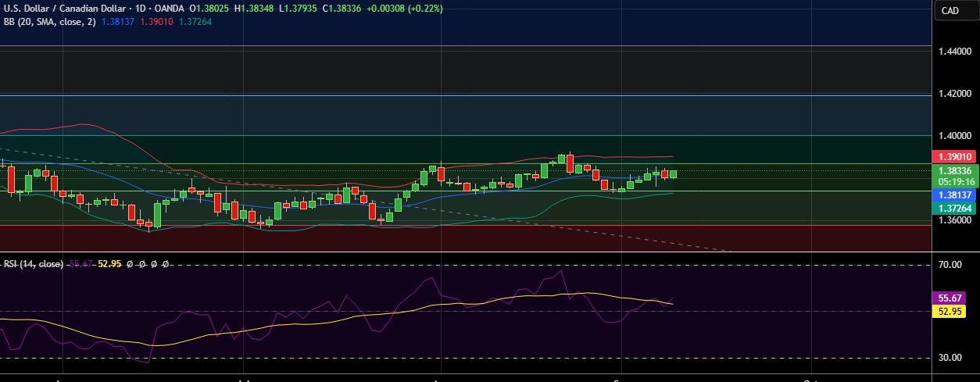Click the yellow 52.95 value in RSI legend
The height and width of the screenshot is (382, 980).
click(x=109, y=264)
